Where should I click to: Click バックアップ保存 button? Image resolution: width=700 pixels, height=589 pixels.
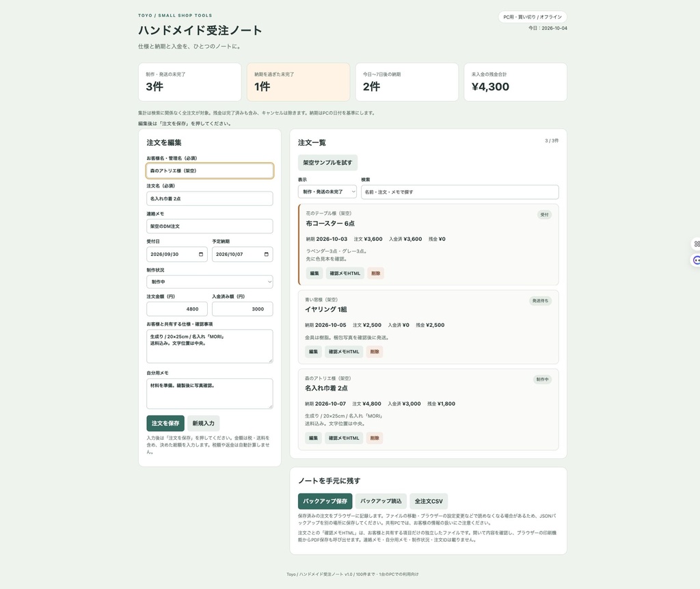(x=325, y=501)
